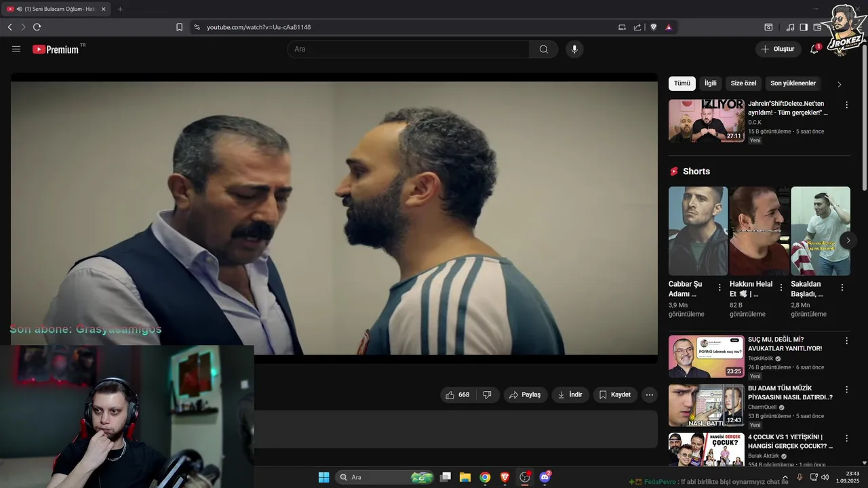Like the video showing 668 likes
The image size is (868, 488).
[x=458, y=394]
